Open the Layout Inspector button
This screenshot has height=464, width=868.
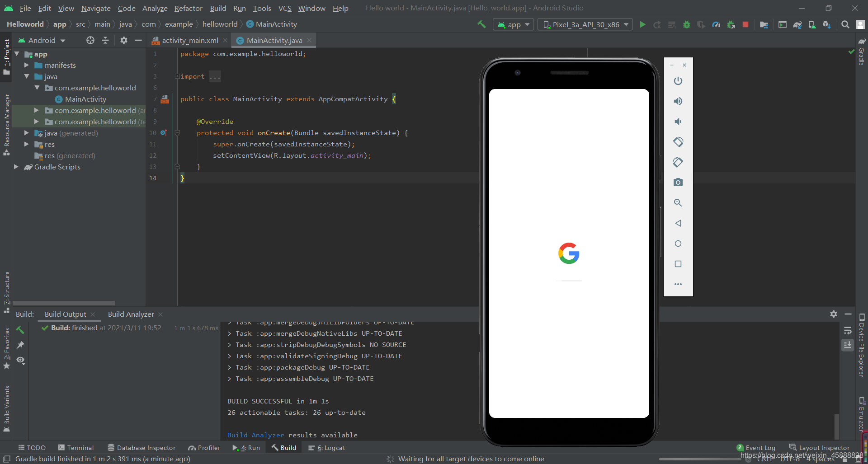819,448
